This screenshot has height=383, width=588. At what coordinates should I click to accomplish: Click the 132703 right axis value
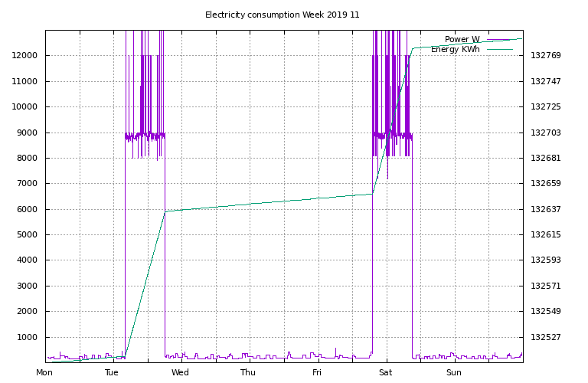[x=546, y=133]
